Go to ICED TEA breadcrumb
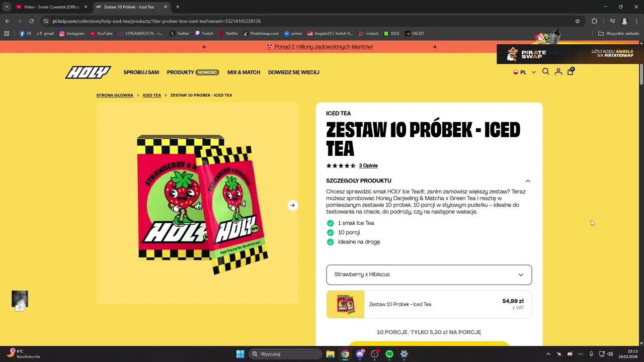The width and height of the screenshot is (644, 362). [x=152, y=95]
